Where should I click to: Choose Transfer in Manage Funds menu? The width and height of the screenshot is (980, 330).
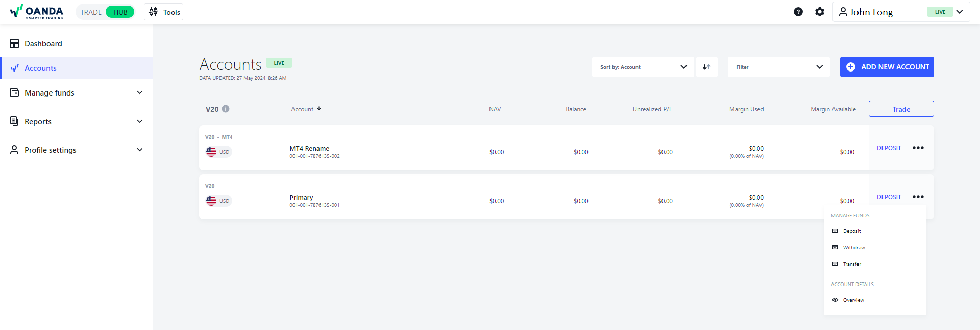point(851,264)
